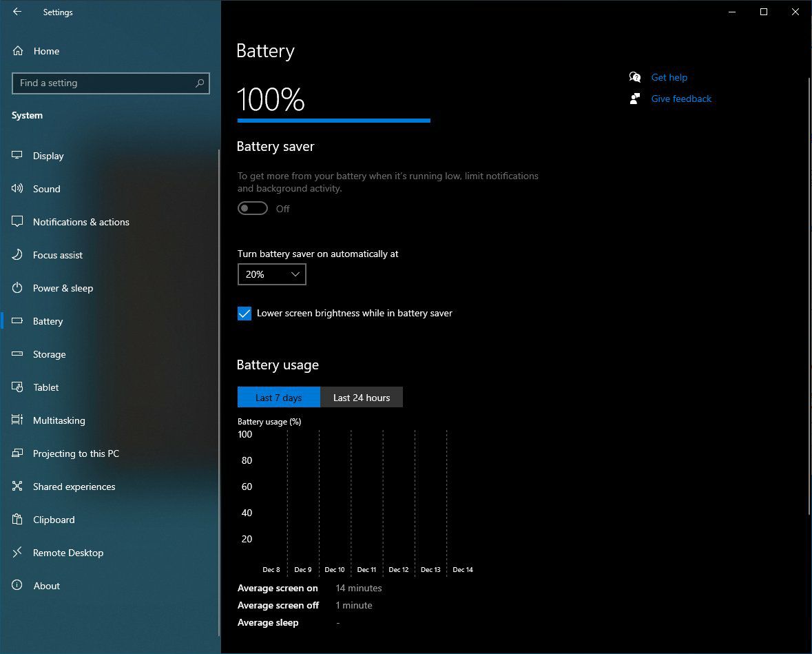Click the Dec 8 chart label

pyautogui.click(x=271, y=569)
